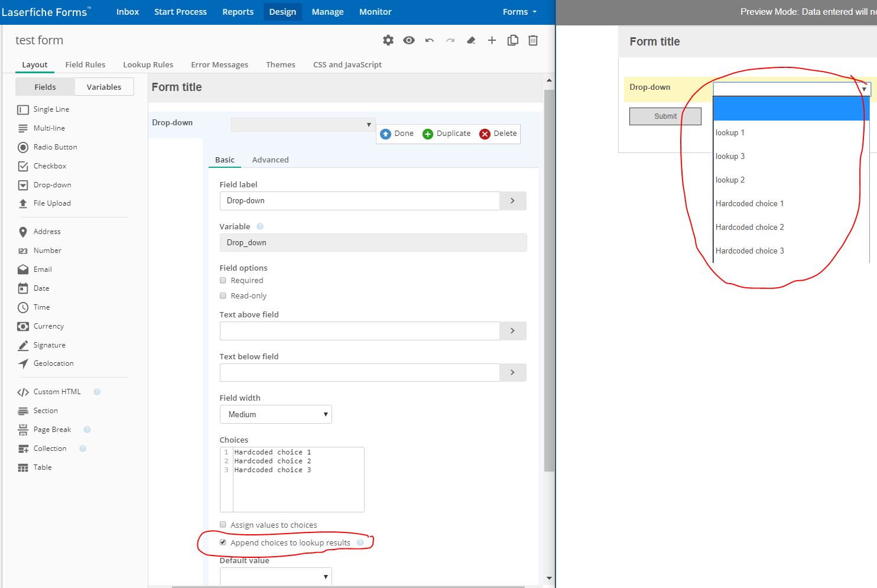
Task: Toggle the Read-only checkbox
Action: [x=223, y=296]
